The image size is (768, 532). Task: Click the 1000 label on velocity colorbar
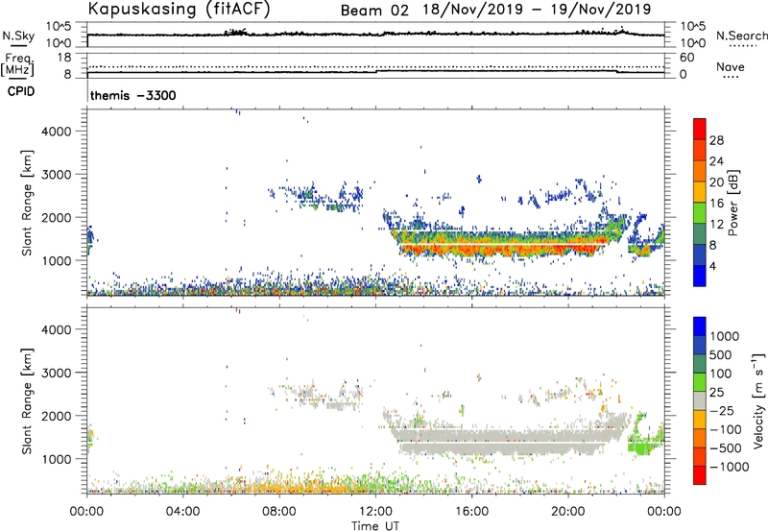click(725, 336)
